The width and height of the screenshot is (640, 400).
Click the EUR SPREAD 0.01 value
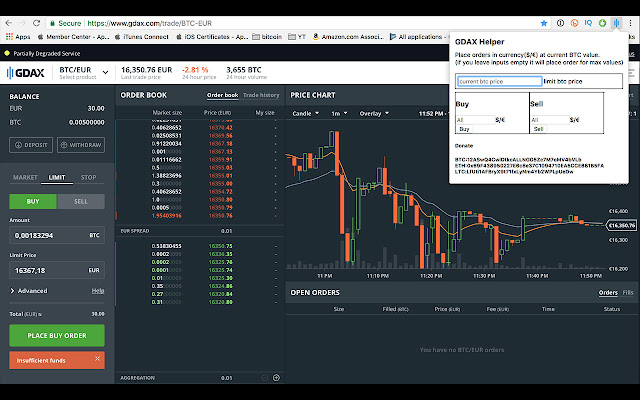coord(227,231)
